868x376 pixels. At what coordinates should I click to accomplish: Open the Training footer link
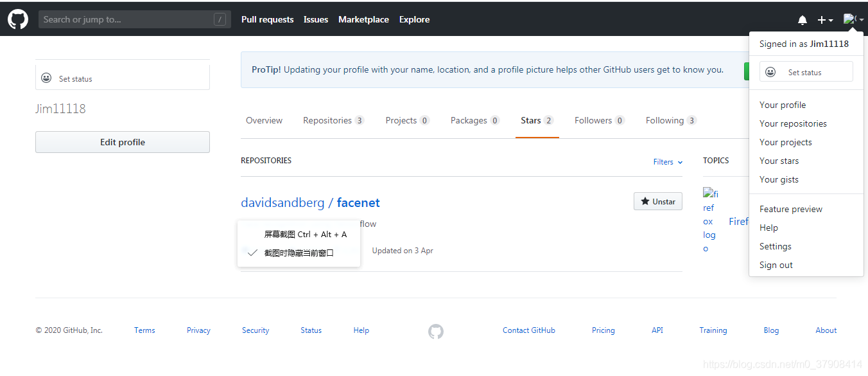click(713, 330)
